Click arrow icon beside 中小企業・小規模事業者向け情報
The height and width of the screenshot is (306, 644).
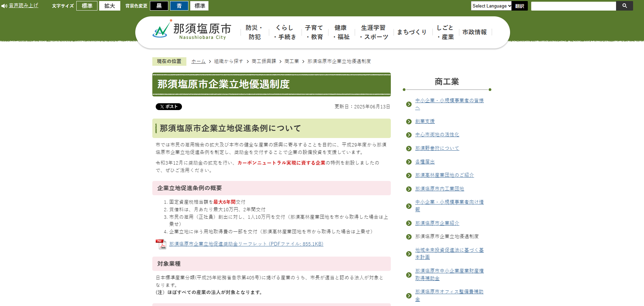pyautogui.click(x=409, y=206)
